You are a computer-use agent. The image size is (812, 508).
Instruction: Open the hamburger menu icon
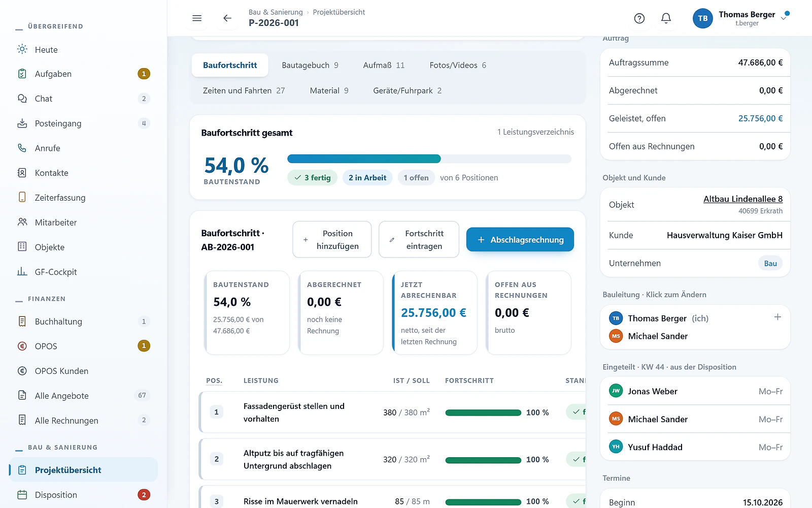(197, 18)
